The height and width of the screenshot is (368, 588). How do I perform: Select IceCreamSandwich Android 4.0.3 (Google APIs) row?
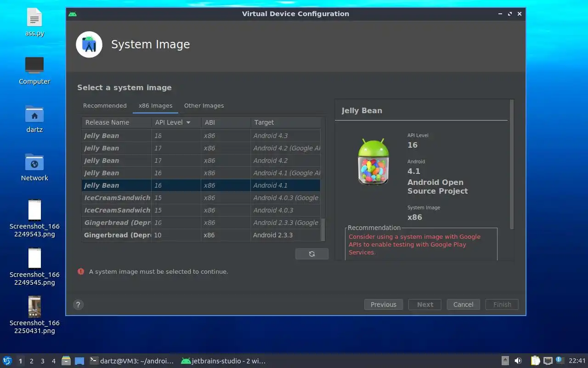201,198
